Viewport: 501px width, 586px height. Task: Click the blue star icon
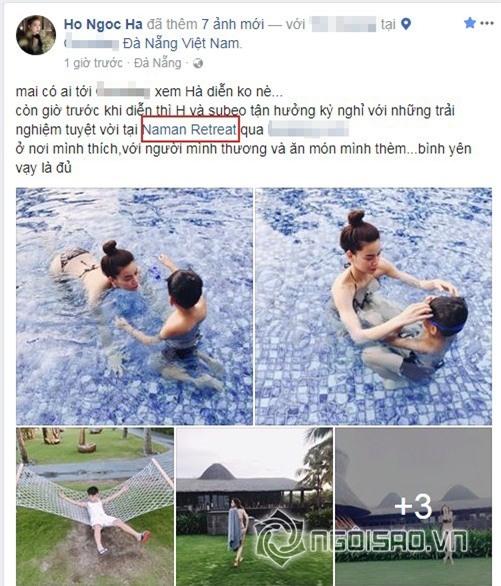(x=470, y=23)
